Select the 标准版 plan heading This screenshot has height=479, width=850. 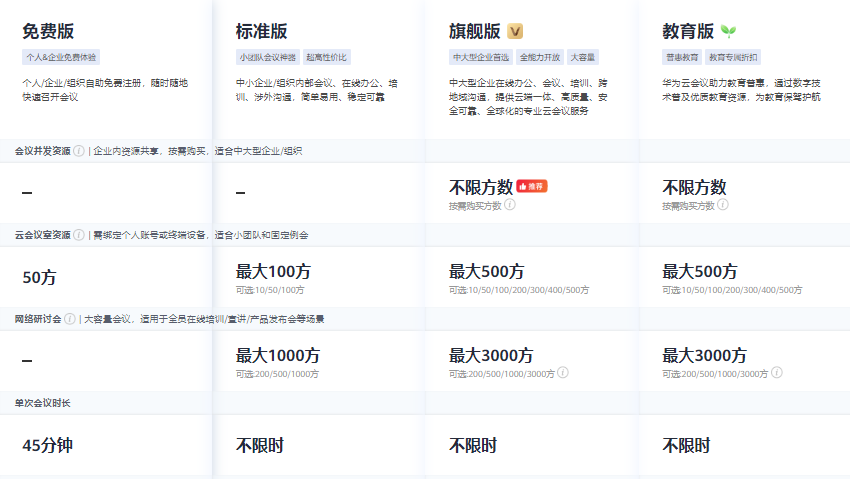coord(261,31)
